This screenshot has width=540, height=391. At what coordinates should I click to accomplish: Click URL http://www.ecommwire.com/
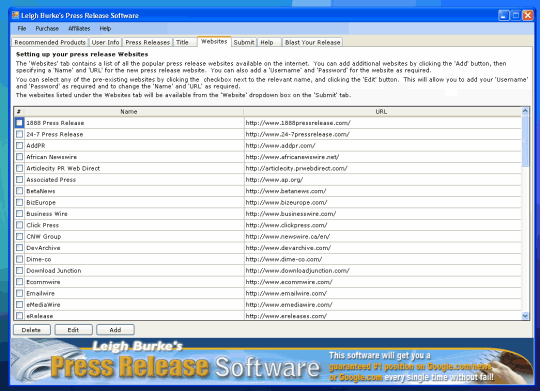pyautogui.click(x=289, y=282)
